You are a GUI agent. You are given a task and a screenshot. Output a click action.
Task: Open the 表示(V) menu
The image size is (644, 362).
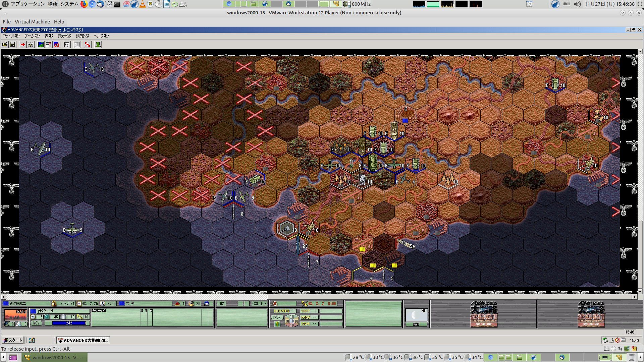pyautogui.click(x=64, y=36)
